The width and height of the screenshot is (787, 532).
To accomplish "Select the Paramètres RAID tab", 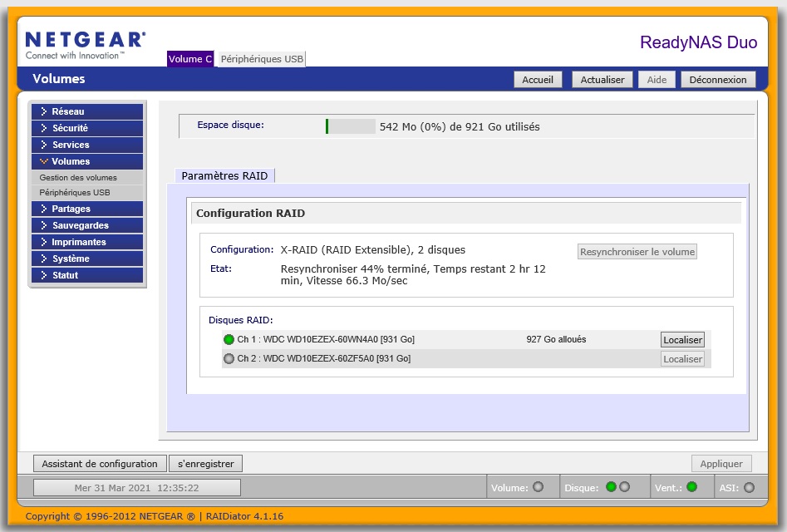I will [x=224, y=175].
